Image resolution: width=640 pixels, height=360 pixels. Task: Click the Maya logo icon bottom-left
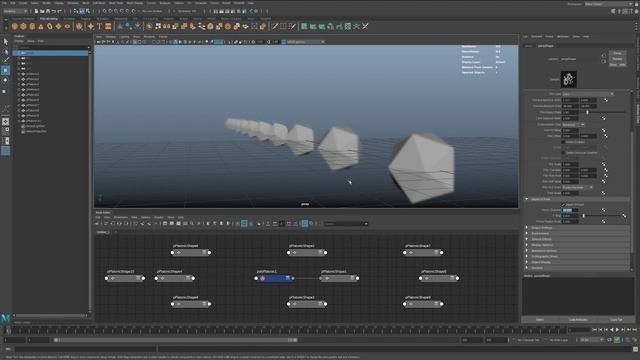tap(5, 318)
